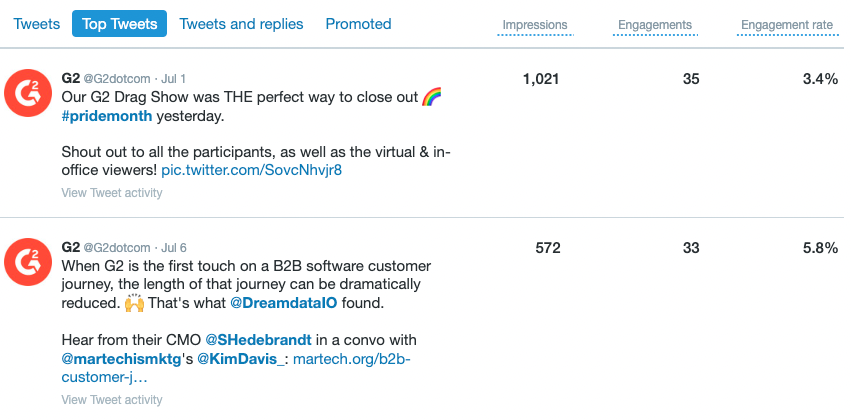
Task: Click the Jul 6 tweet date
Action: 174,248
